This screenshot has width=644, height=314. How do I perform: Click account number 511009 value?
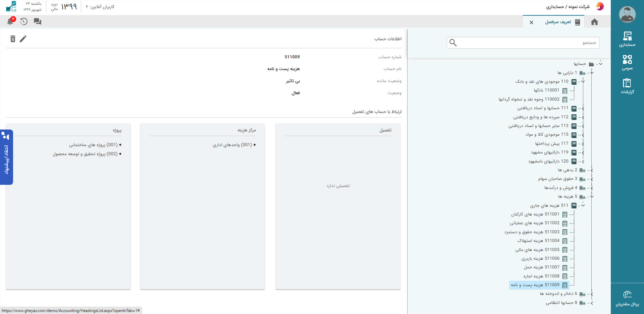[292, 57]
